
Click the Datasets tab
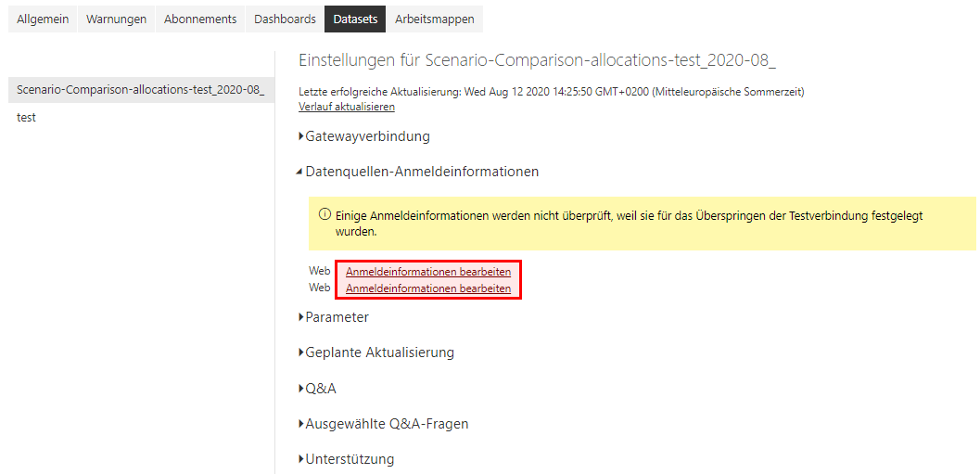[x=355, y=19]
